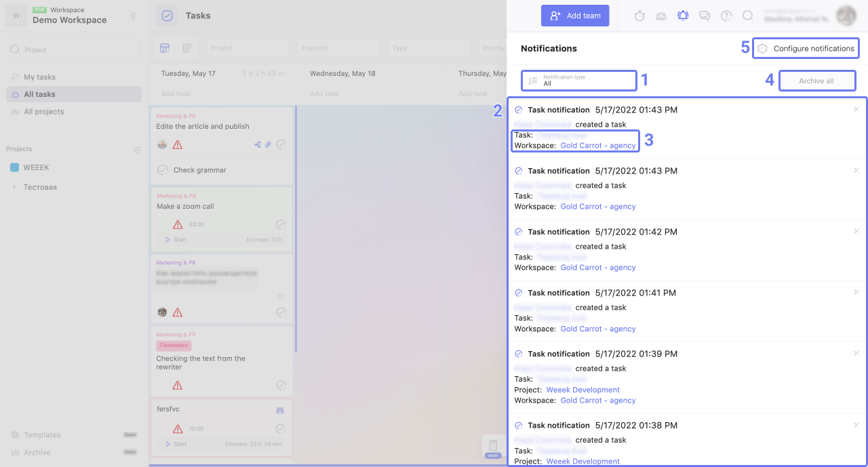Click the lotus focus mode icon
868x467 pixels.
click(661, 16)
